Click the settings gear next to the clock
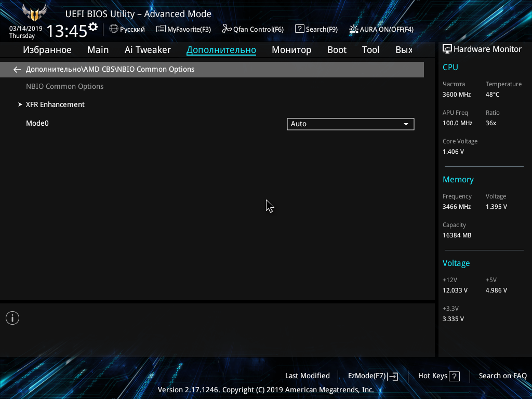The width and height of the screenshot is (532, 399). pos(92,27)
